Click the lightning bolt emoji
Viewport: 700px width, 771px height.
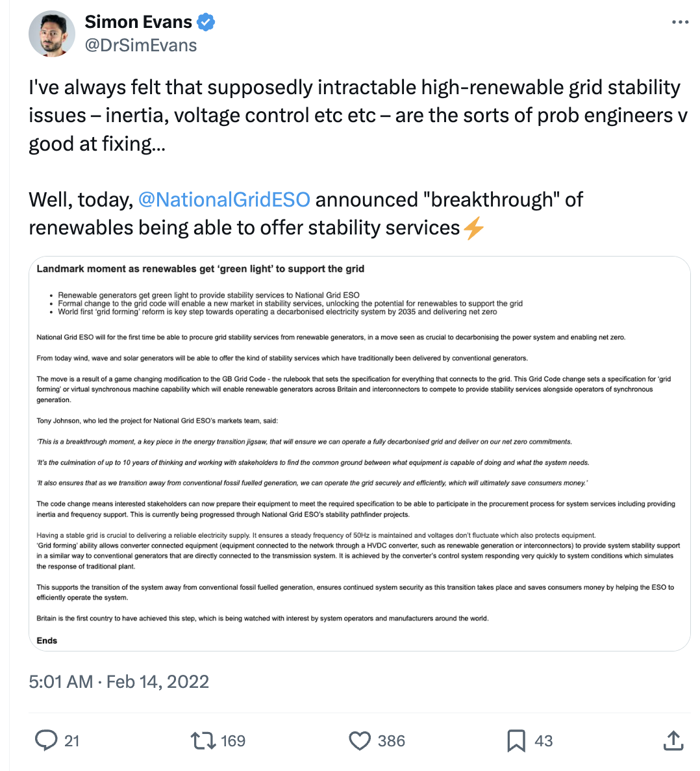[x=474, y=228]
